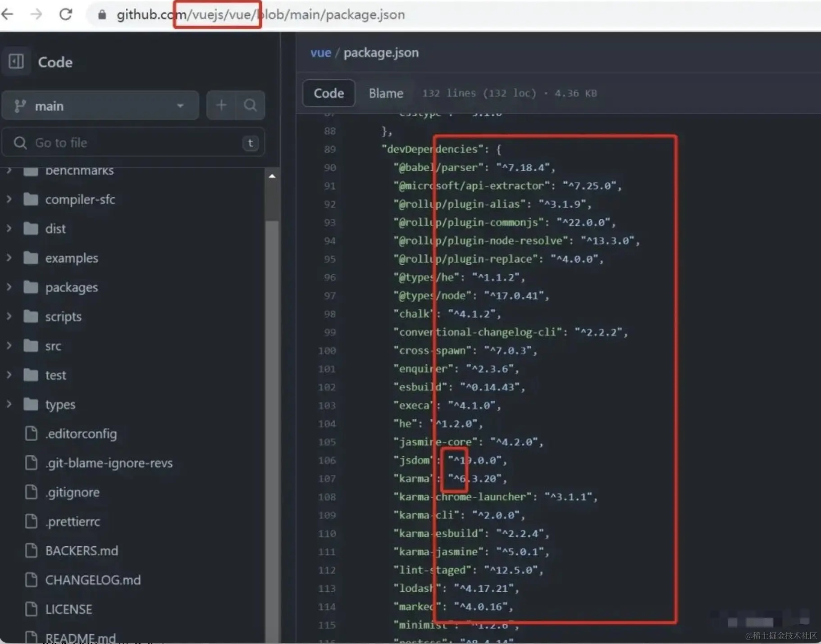Click the address bar URL
The height and width of the screenshot is (644, 821).
coord(260,14)
